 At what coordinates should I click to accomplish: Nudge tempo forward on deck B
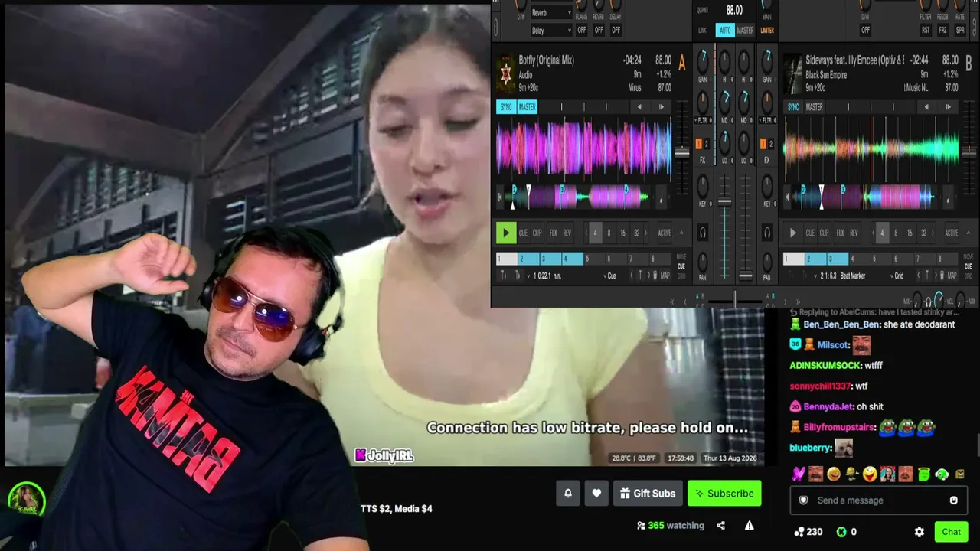point(949,107)
